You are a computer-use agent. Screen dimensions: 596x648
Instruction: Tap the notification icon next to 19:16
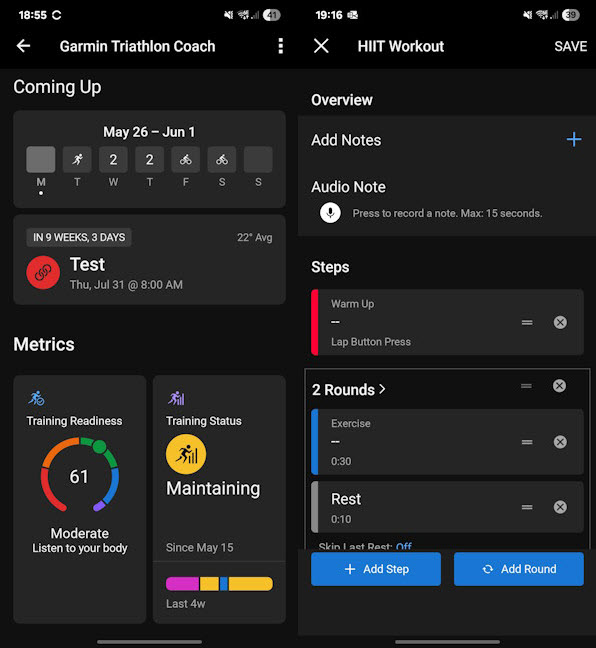(353, 15)
